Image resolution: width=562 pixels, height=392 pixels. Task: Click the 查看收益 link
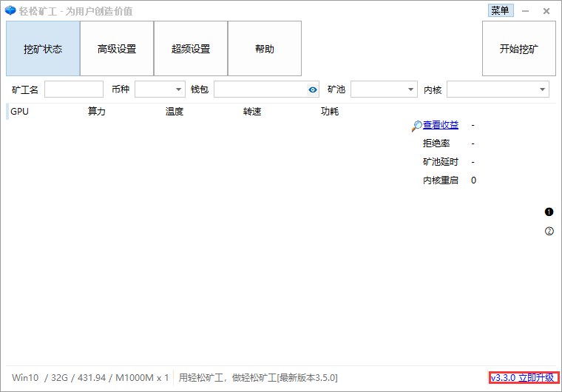click(441, 125)
